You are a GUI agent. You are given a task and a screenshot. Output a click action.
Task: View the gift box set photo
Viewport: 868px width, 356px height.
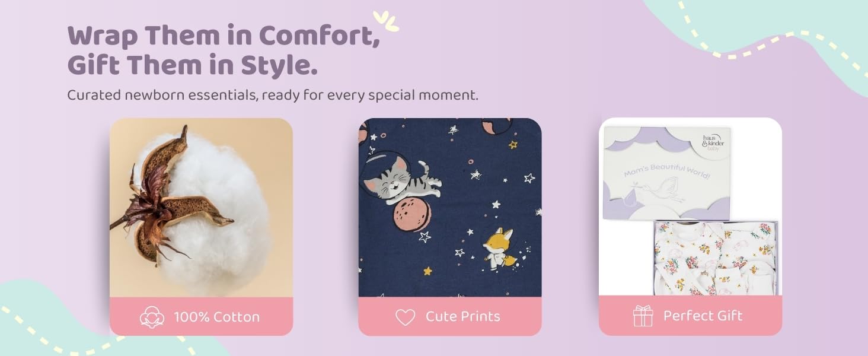click(690, 207)
